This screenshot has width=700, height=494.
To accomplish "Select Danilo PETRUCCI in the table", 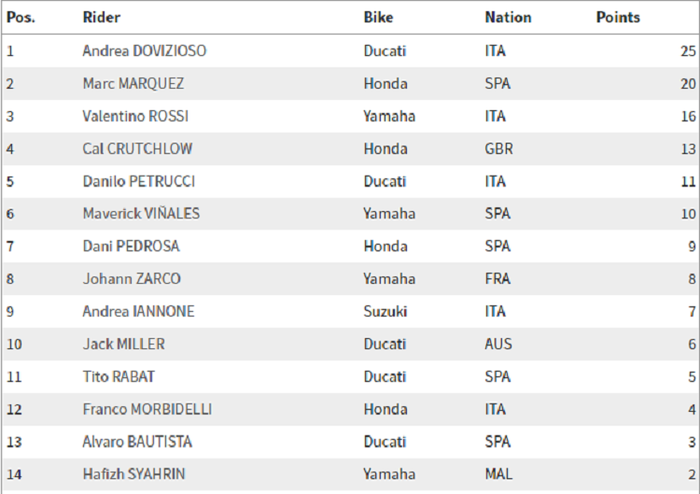I will 138,182.
